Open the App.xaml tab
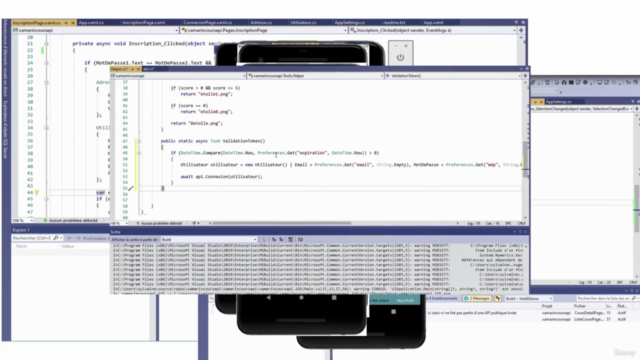The image size is (640, 360). tap(433, 22)
